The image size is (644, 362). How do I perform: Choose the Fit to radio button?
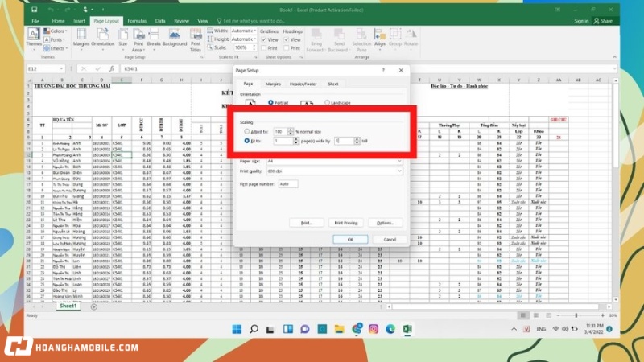(247, 140)
